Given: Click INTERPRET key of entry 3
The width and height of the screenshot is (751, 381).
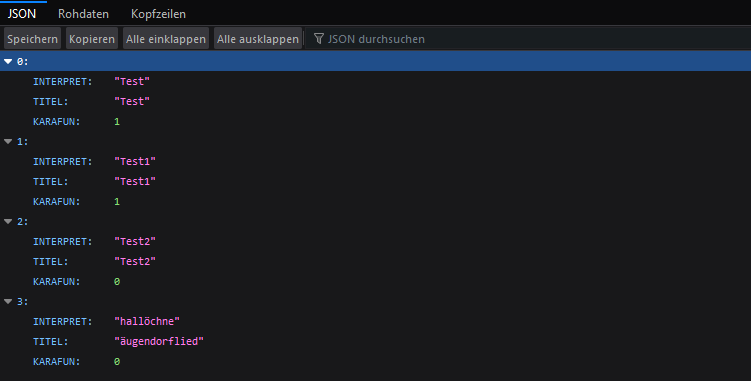Looking at the screenshot, I should (62, 322).
